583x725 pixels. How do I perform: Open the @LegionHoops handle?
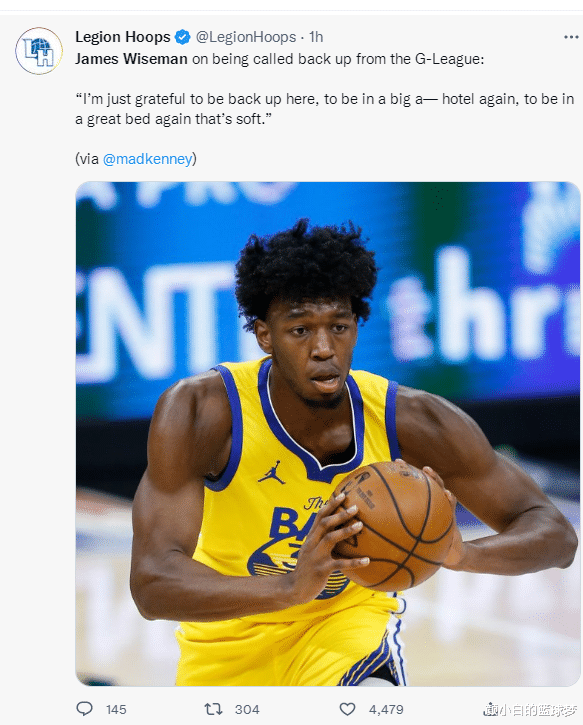[x=246, y=37]
